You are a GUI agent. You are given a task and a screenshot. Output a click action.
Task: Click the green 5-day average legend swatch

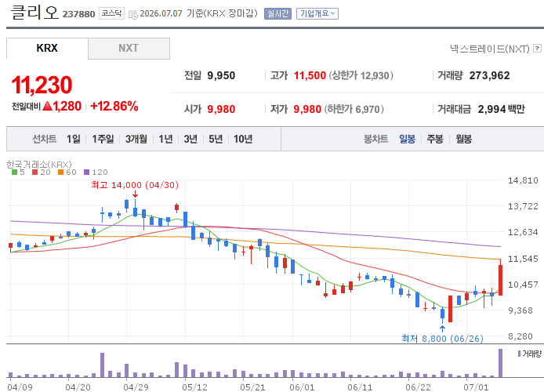(x=15, y=172)
